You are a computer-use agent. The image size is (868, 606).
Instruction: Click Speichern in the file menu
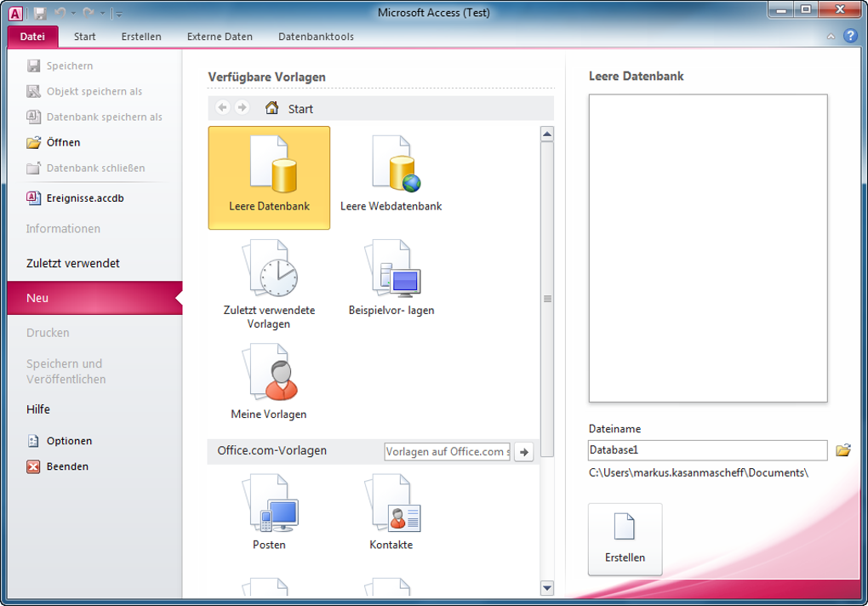click(60, 66)
